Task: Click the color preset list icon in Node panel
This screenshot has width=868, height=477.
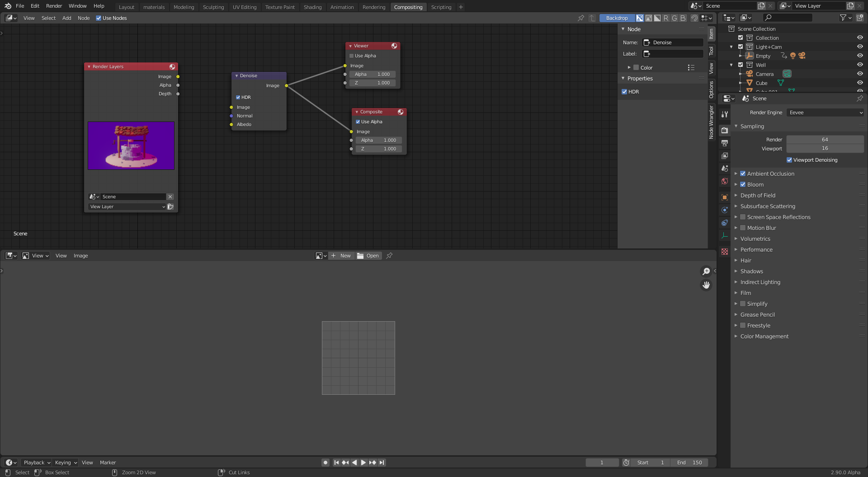Action: 691,68
